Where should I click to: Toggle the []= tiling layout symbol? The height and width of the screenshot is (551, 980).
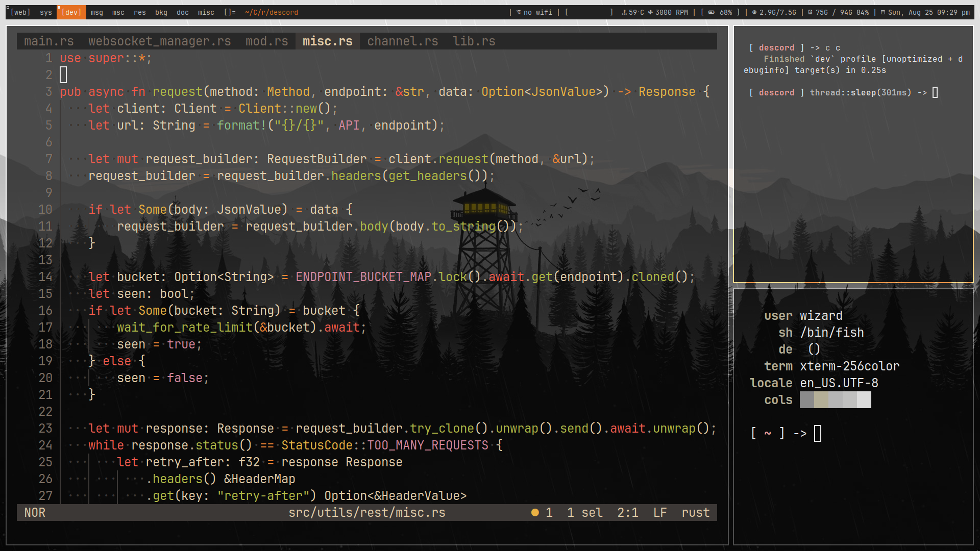coord(230,12)
